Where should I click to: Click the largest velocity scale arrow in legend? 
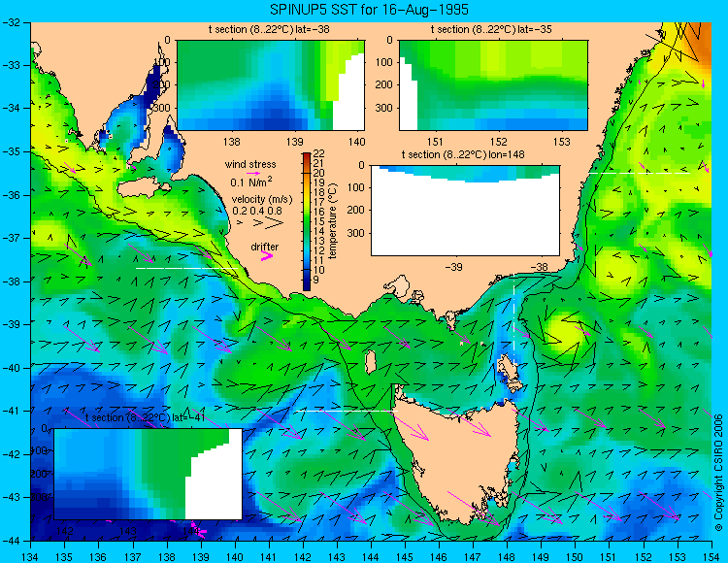[275, 223]
